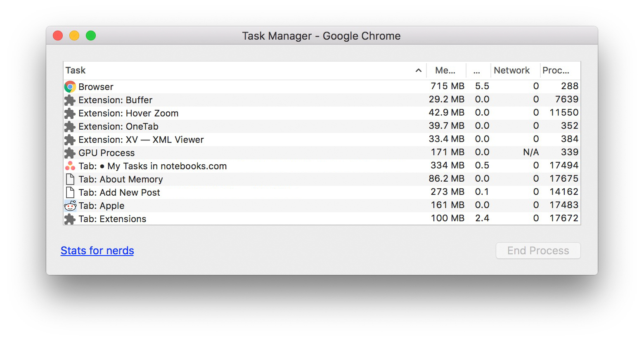
Task: Click process ID 17494
Action: 564,165
